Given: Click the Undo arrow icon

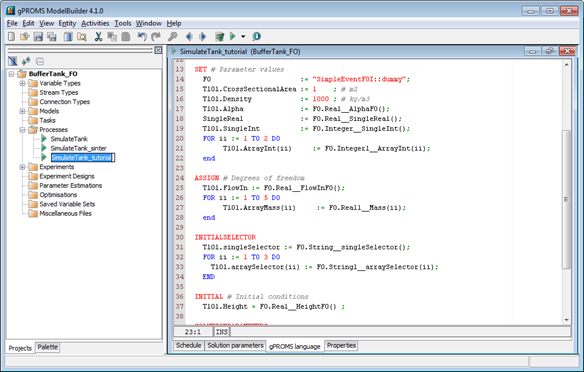Looking at the screenshot, I should 142,36.
